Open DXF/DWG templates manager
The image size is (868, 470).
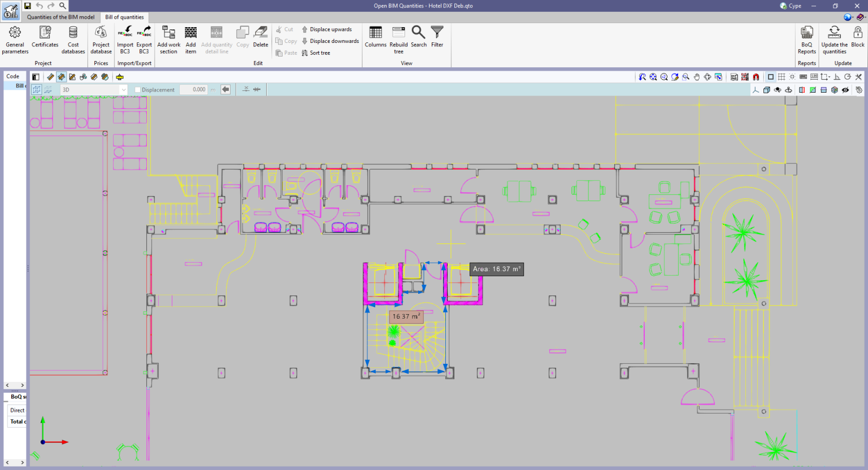tap(734, 77)
